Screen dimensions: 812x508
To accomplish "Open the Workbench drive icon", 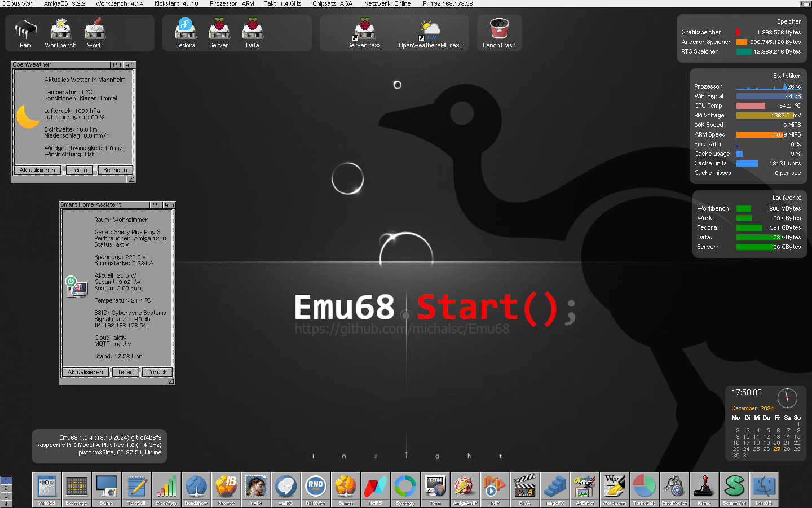I will coord(60,34).
